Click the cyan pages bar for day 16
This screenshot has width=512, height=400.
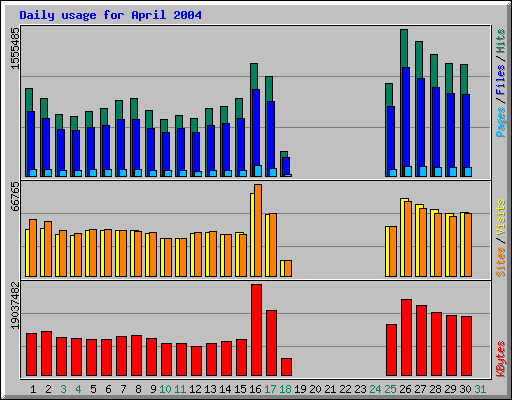click(258, 171)
